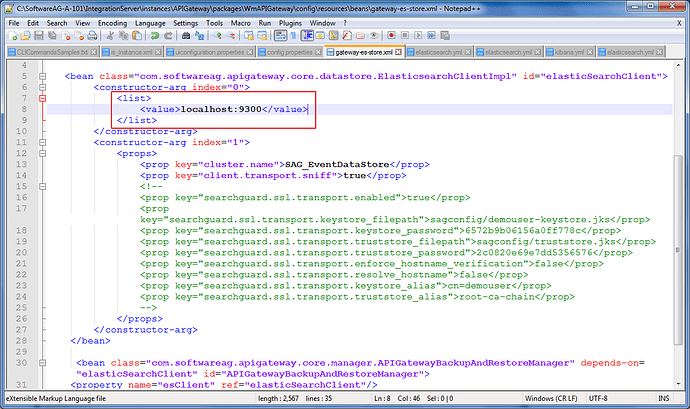Create a new document via toolbar
This screenshot has width=690, height=409.
[x=12, y=36]
